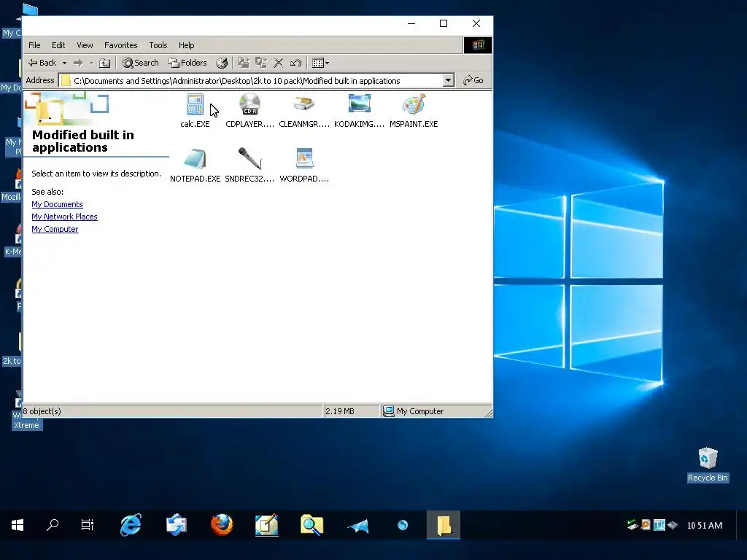Screen dimensions: 747x560
Task: Follow the My Documents link
Action: [x=57, y=204]
